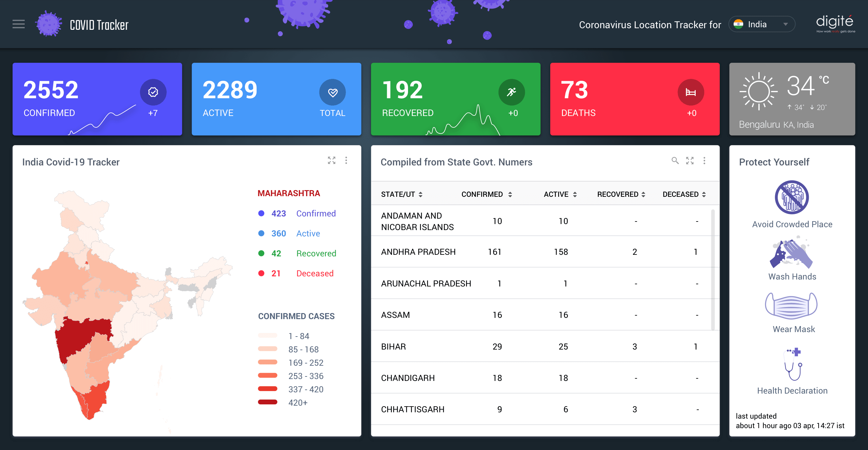The width and height of the screenshot is (868, 450).
Task: Click the recovered running person icon
Action: coord(512,92)
